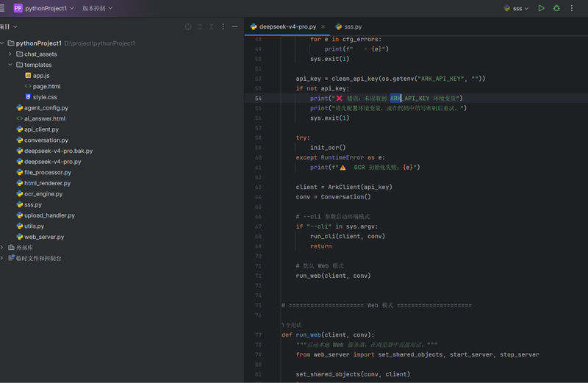Expand the 外部库 external libraries node
Screen dimensions: 588x383
(x=2, y=248)
